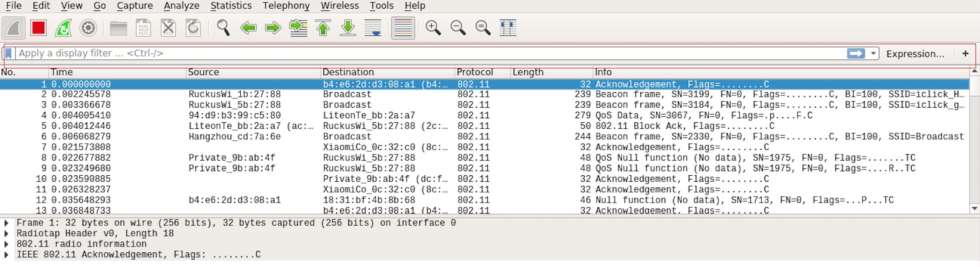This screenshot has width=980, height=267.
Task: Toggle packet list colorization
Action: pyautogui.click(x=403, y=28)
